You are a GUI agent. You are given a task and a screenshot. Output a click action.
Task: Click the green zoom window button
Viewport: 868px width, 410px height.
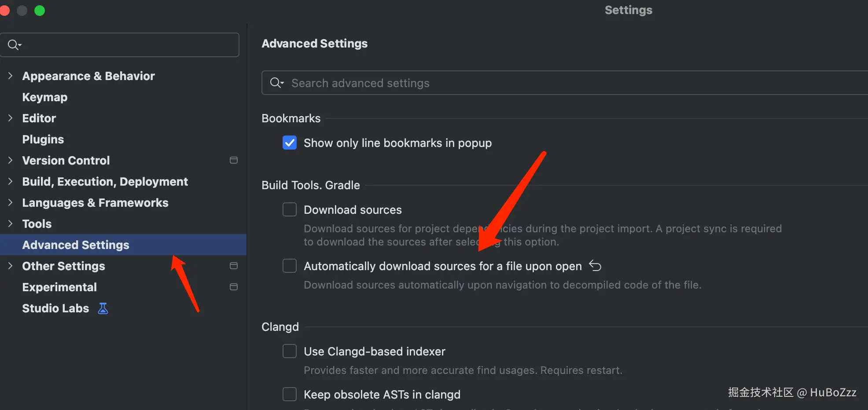pyautogui.click(x=40, y=11)
